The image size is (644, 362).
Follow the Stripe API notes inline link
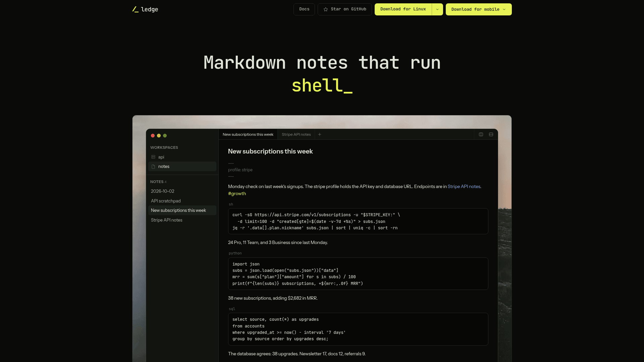(464, 187)
